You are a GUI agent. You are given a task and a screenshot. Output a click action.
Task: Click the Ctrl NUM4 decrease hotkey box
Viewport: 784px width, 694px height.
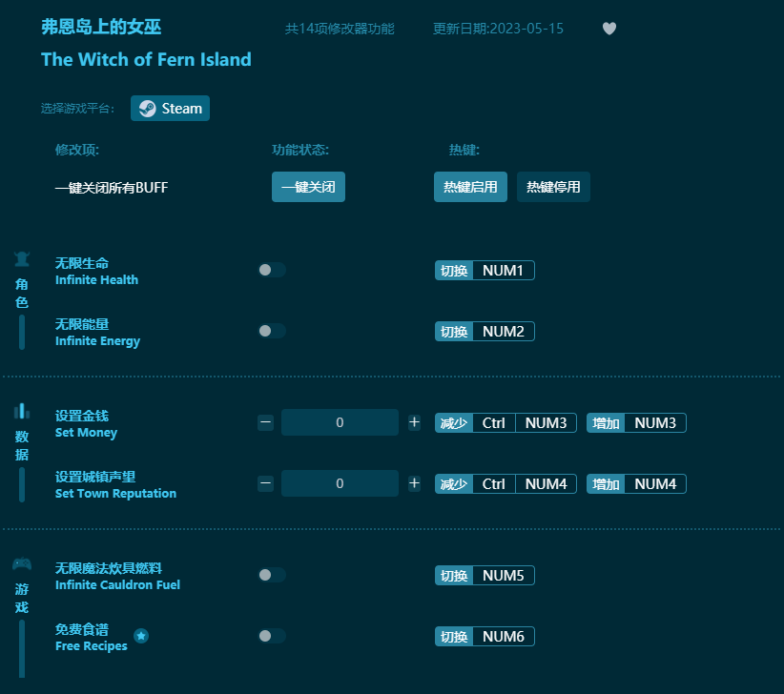525,484
